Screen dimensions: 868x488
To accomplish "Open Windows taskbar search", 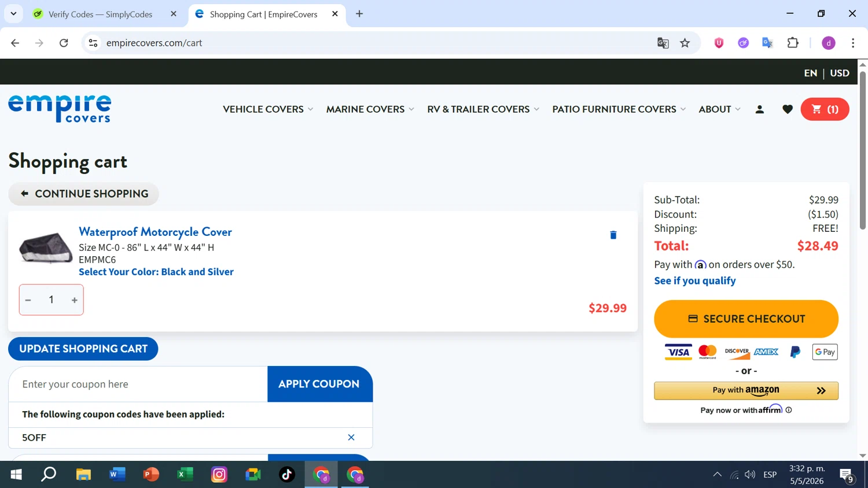I will tap(49, 475).
